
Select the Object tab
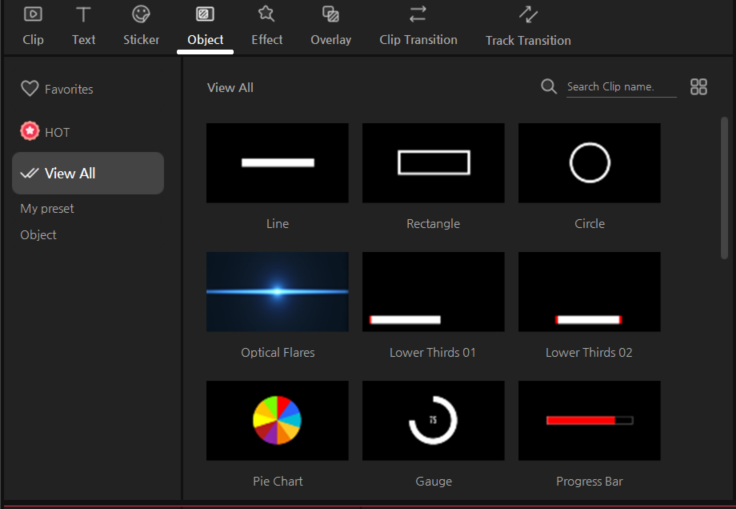pyautogui.click(x=206, y=27)
